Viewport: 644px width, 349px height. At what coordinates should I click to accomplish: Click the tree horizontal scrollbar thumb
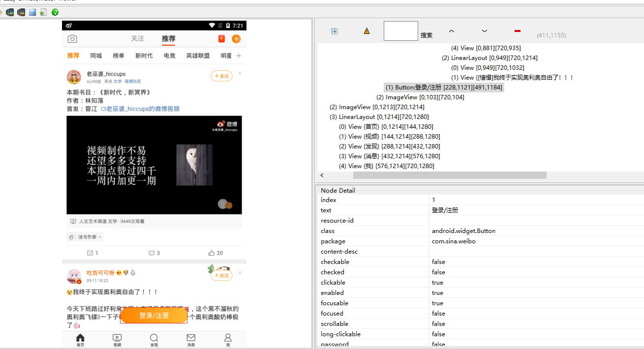tap(450, 175)
